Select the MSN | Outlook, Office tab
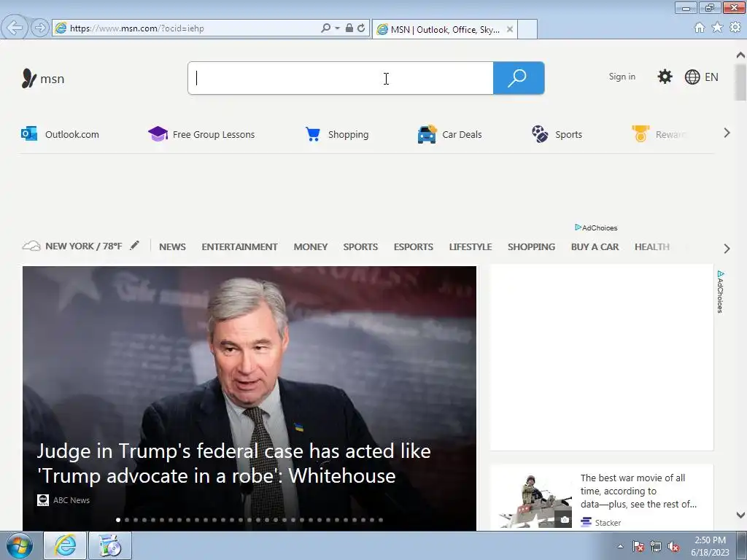 point(444,29)
